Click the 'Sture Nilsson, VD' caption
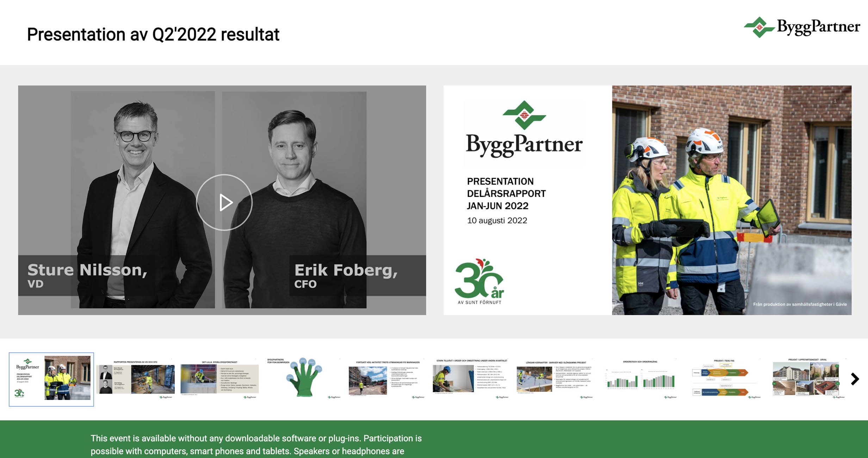868x458 pixels. pos(87,275)
